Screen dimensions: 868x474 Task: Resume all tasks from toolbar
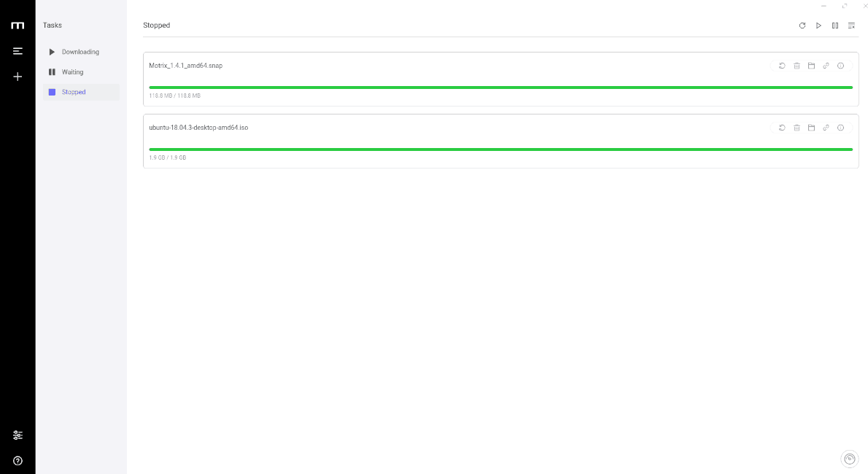(818, 26)
